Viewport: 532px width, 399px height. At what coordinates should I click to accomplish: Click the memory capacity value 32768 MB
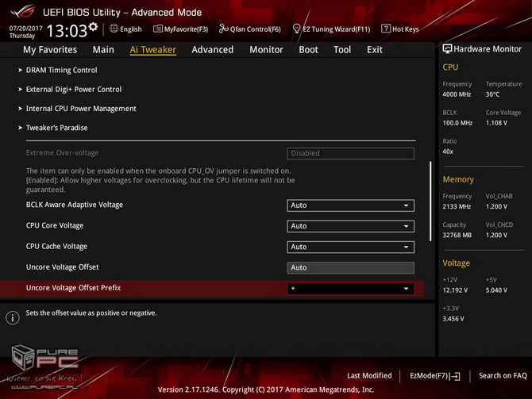[x=457, y=236]
